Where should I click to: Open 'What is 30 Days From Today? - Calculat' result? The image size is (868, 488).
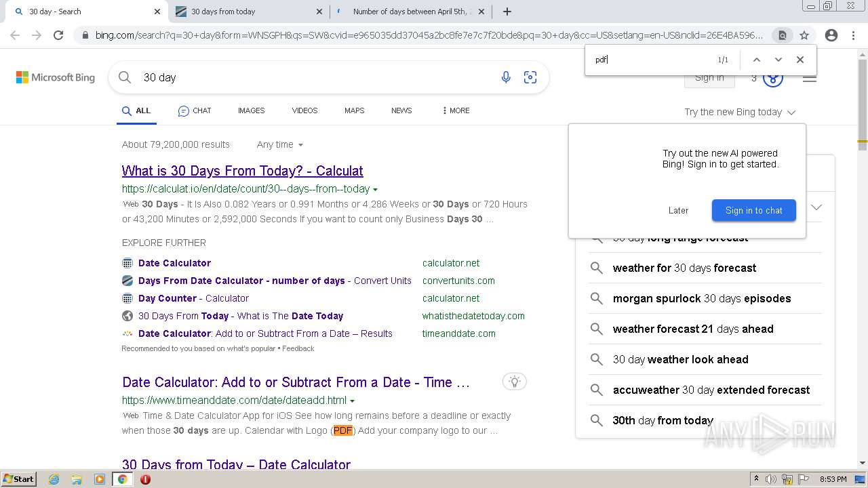pyautogui.click(x=243, y=171)
